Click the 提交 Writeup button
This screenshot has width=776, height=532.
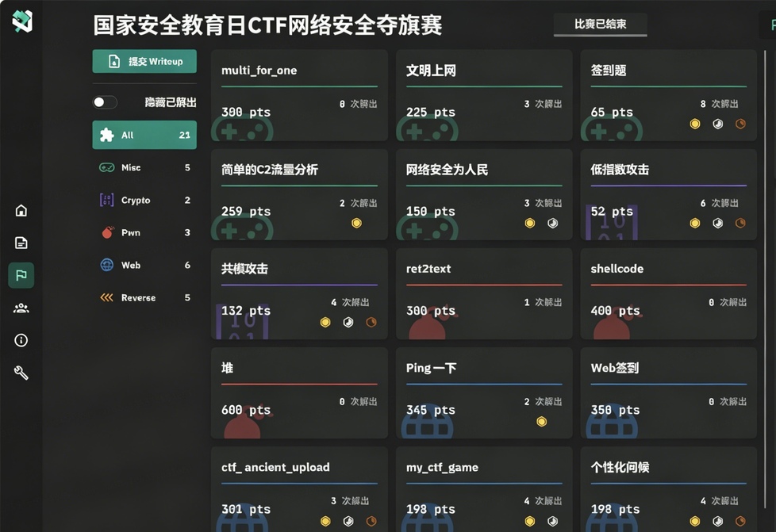[144, 61]
